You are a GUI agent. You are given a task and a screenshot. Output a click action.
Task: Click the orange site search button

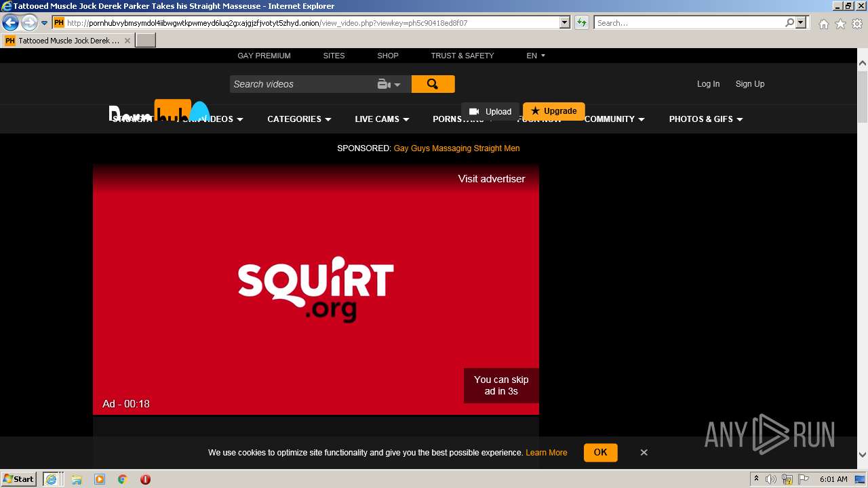(433, 84)
